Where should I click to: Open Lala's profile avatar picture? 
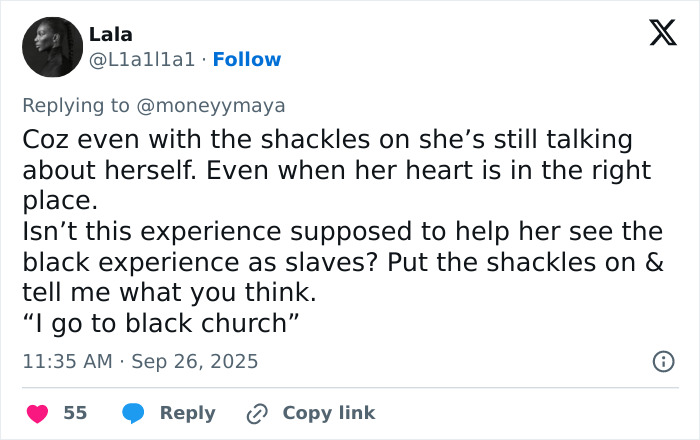(53, 47)
